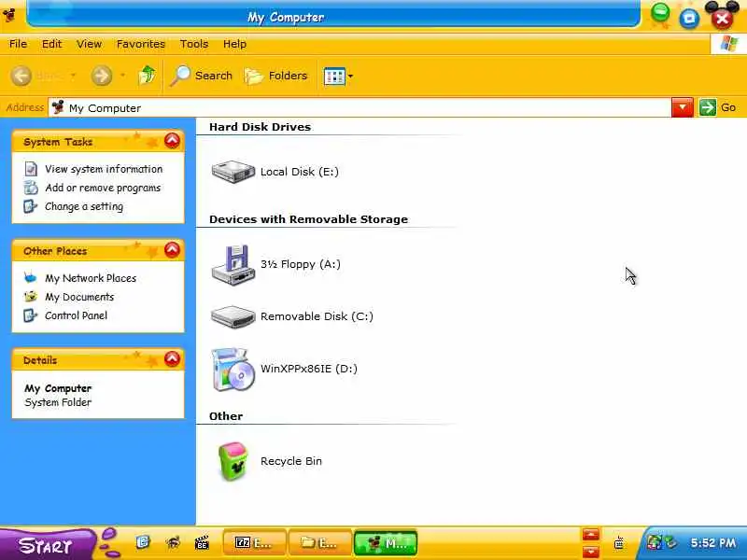
Task: Click the My Network Places icon
Action: point(31,277)
